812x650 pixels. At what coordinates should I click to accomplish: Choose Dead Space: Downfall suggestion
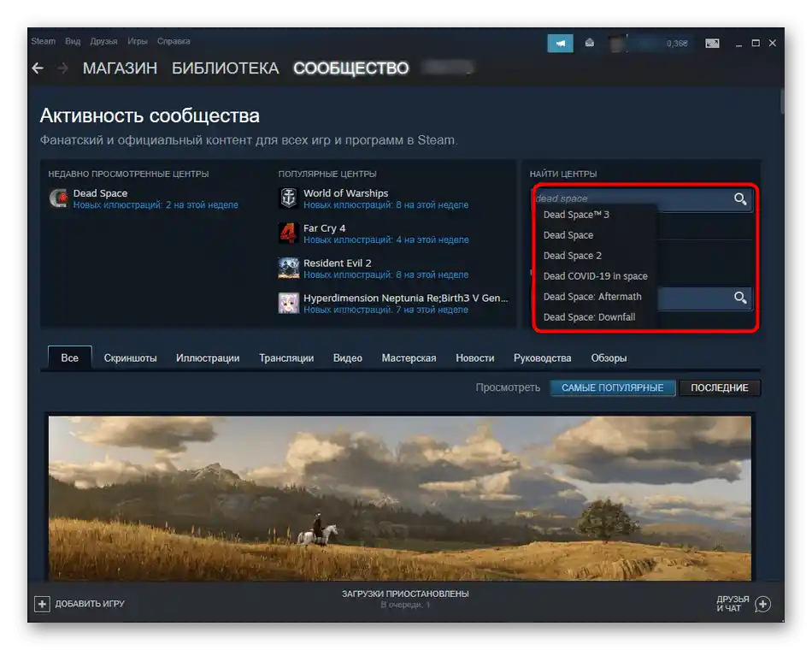click(x=589, y=317)
